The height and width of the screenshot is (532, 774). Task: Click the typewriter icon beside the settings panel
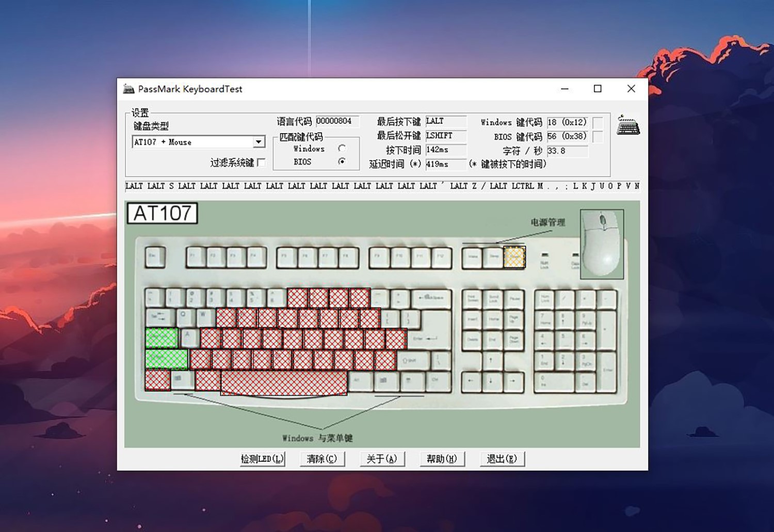pos(628,125)
